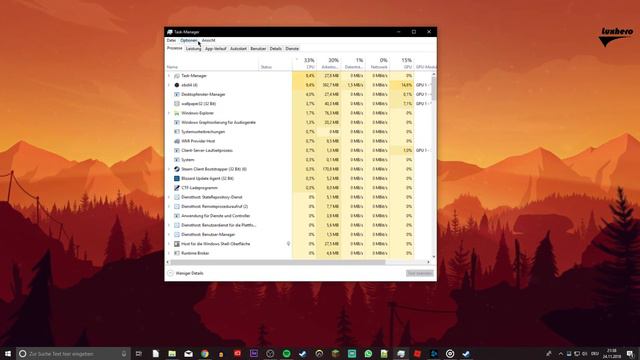Image resolution: width=640 pixels, height=360 pixels.
Task: Open the notification center icon
Action: point(631,353)
